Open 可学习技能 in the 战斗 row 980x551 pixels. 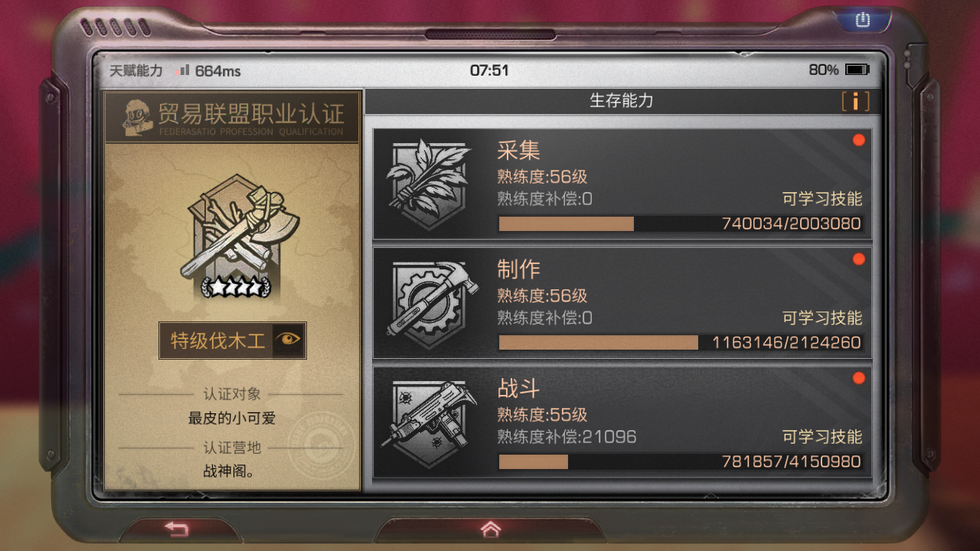822,437
